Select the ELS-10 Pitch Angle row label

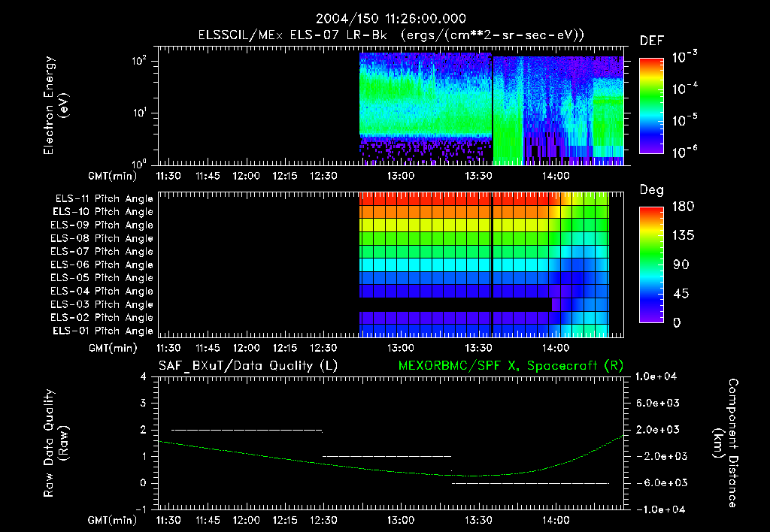point(103,212)
